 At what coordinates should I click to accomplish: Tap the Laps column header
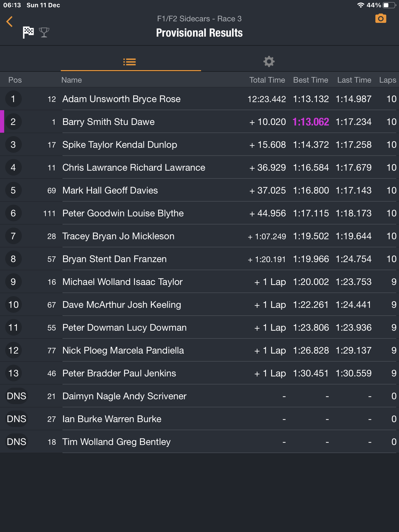pyautogui.click(x=387, y=80)
